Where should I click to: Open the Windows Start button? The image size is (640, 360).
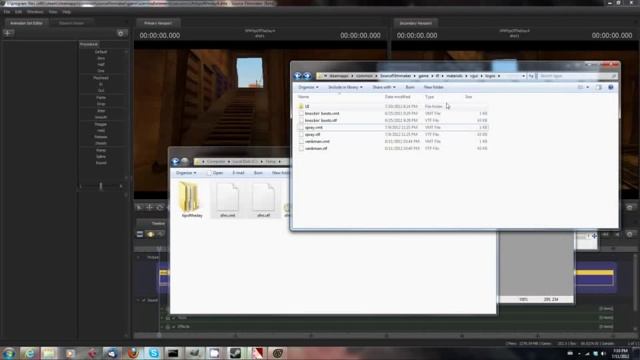(9, 353)
